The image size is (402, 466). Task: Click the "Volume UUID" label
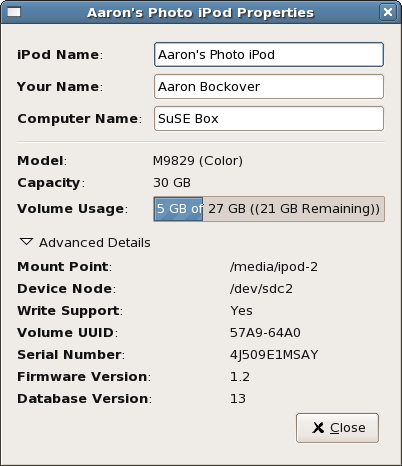coord(68,333)
